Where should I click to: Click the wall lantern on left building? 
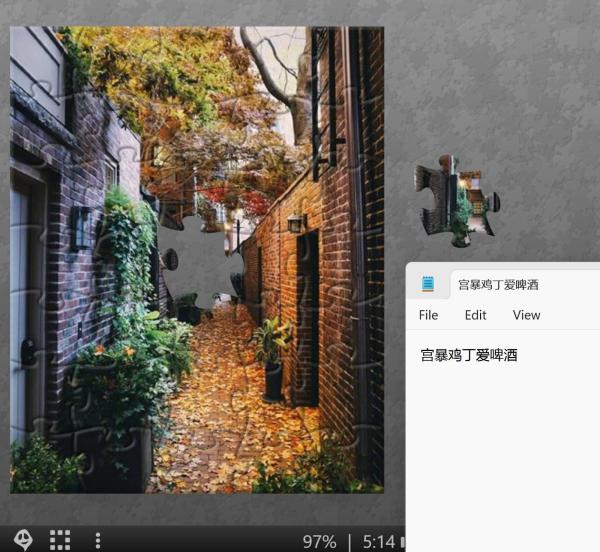pyautogui.click(x=79, y=227)
